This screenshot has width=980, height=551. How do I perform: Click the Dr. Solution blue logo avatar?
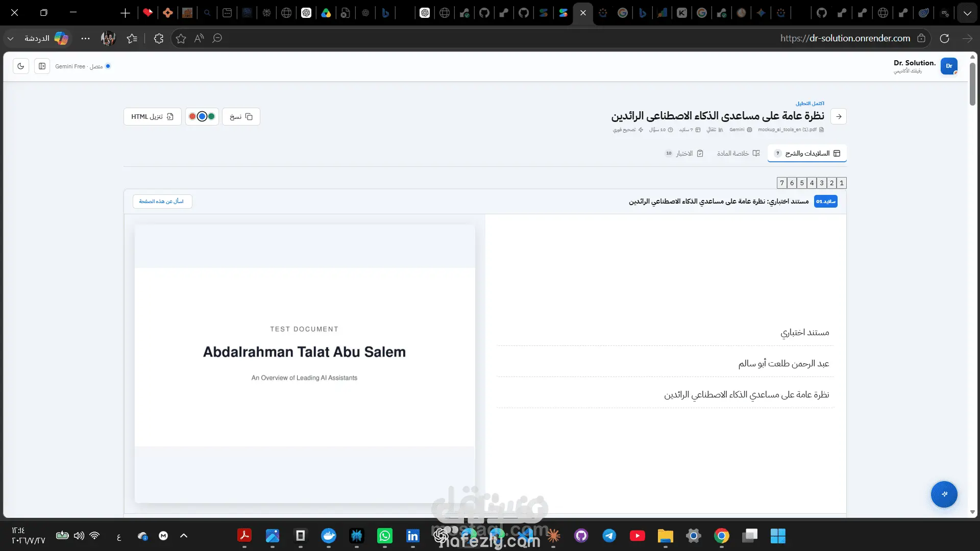[949, 66]
